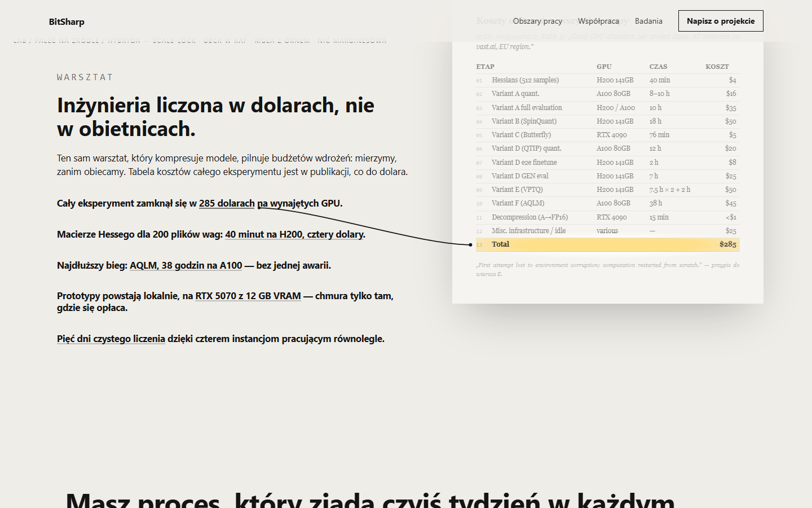Viewport: 812px width, 508px height.
Task: Click underlined 'Pięć dni czystego liczenia'
Action: click(111, 339)
